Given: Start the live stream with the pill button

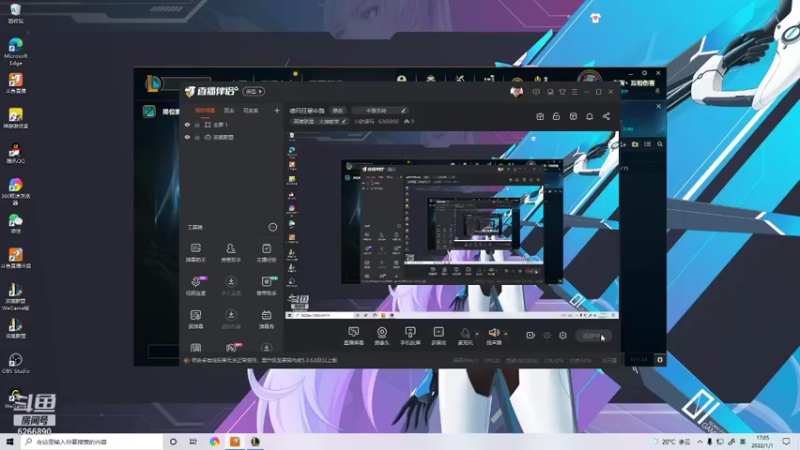Looking at the screenshot, I should click(x=593, y=335).
